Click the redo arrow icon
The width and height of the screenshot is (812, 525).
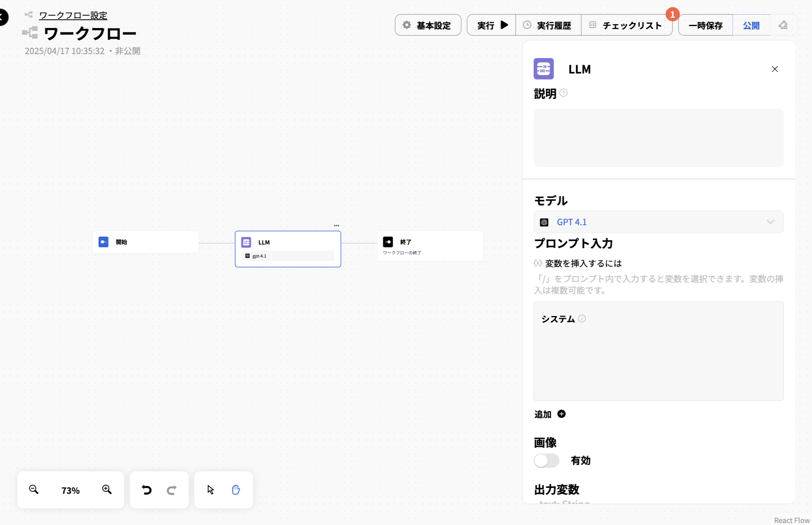coord(171,490)
